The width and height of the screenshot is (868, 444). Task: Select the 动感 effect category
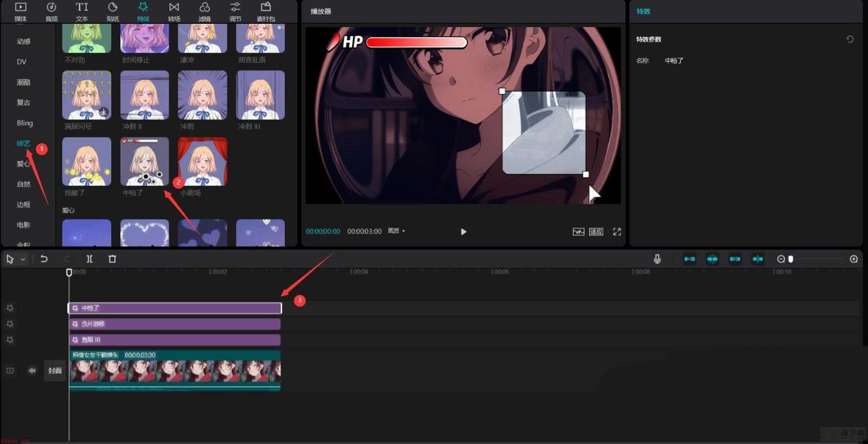(23, 41)
